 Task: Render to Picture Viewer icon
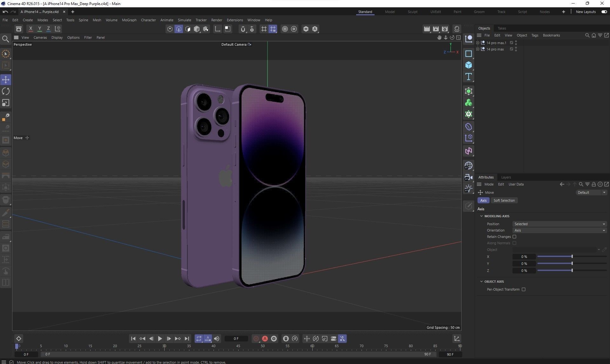click(x=436, y=29)
